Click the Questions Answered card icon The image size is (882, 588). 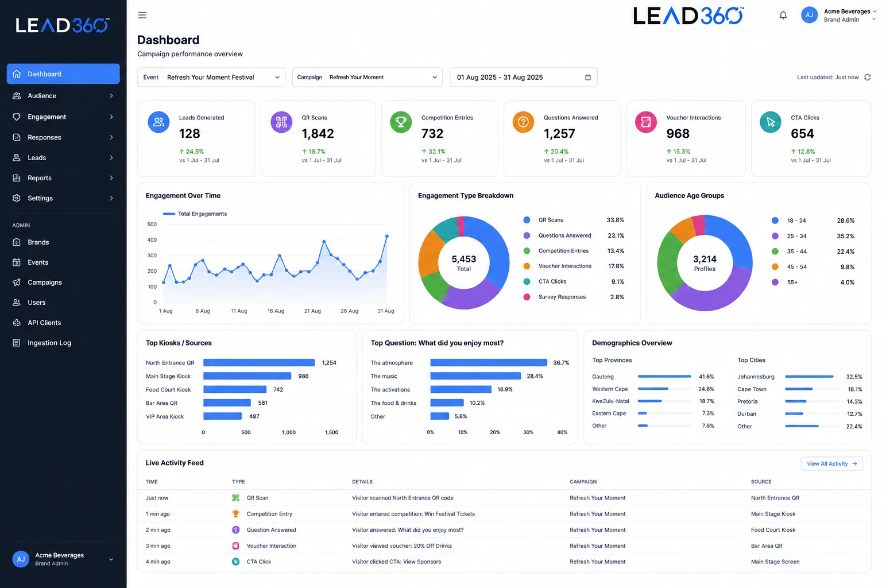[523, 122]
